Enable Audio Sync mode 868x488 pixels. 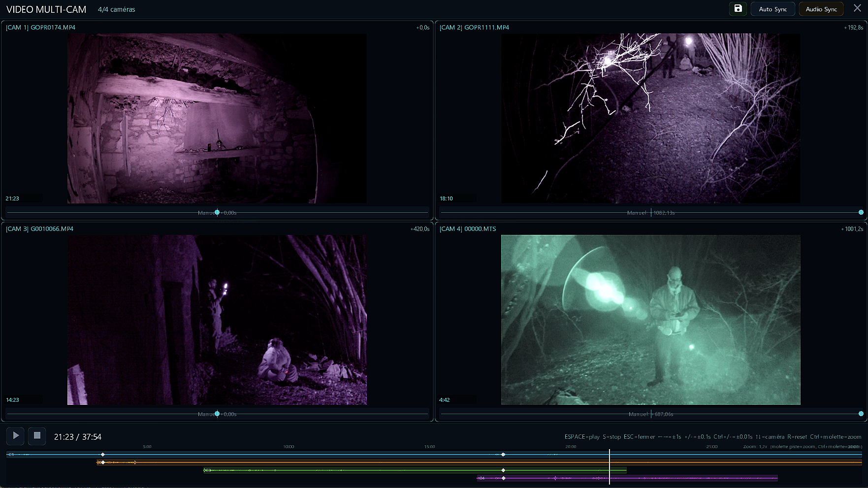[x=821, y=8]
